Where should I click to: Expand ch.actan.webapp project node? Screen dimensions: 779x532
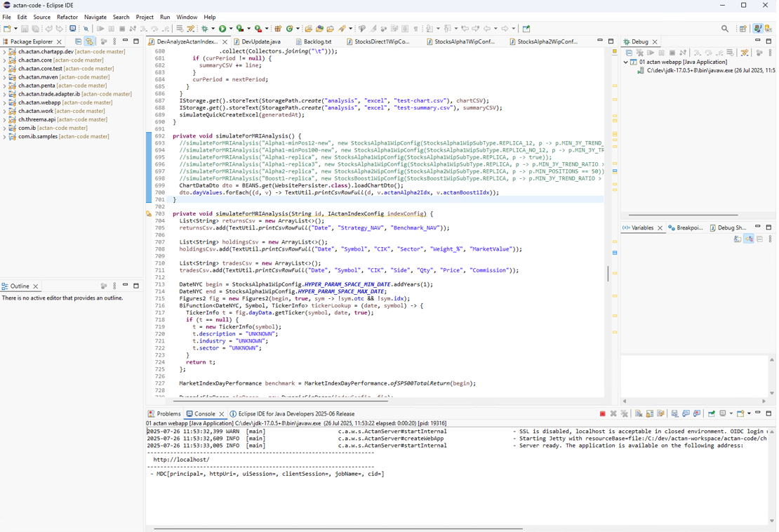4,102
